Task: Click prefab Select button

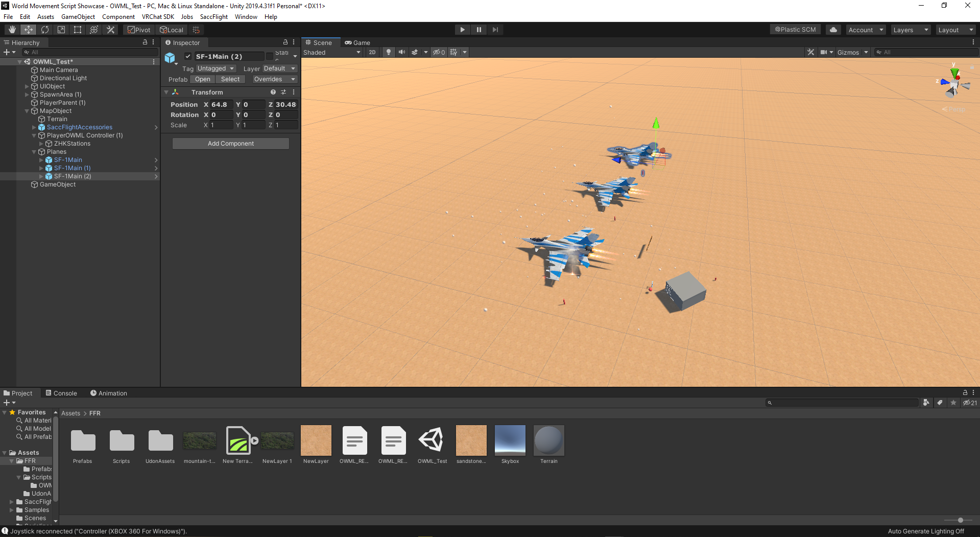Action: tap(230, 79)
